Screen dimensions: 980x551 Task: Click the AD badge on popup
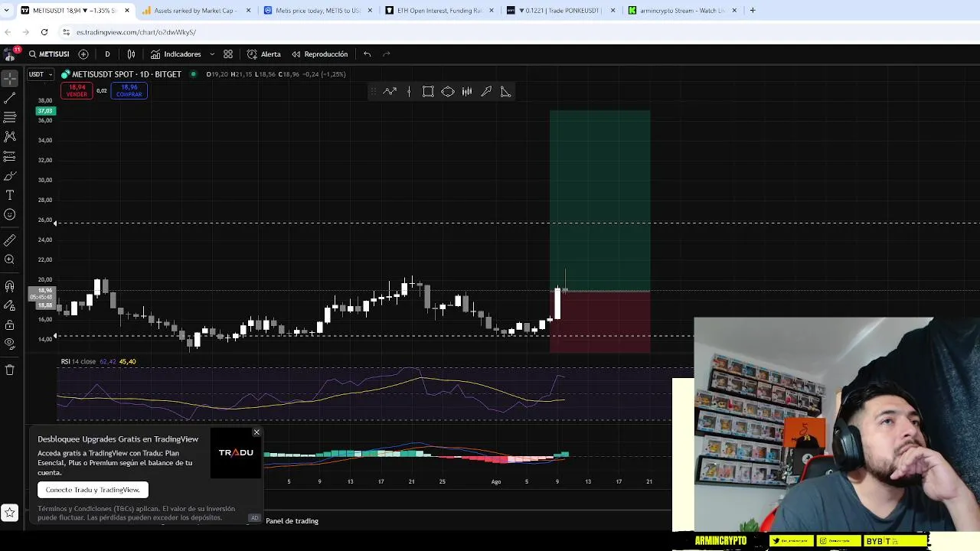coord(254,518)
